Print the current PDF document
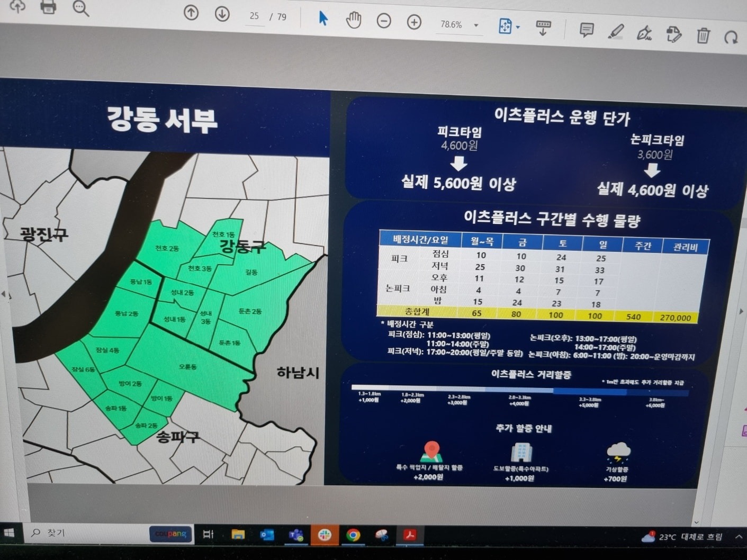 (48, 7)
